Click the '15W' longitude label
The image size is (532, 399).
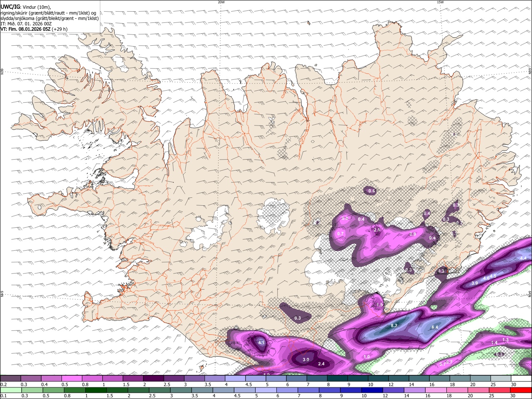point(440,2)
